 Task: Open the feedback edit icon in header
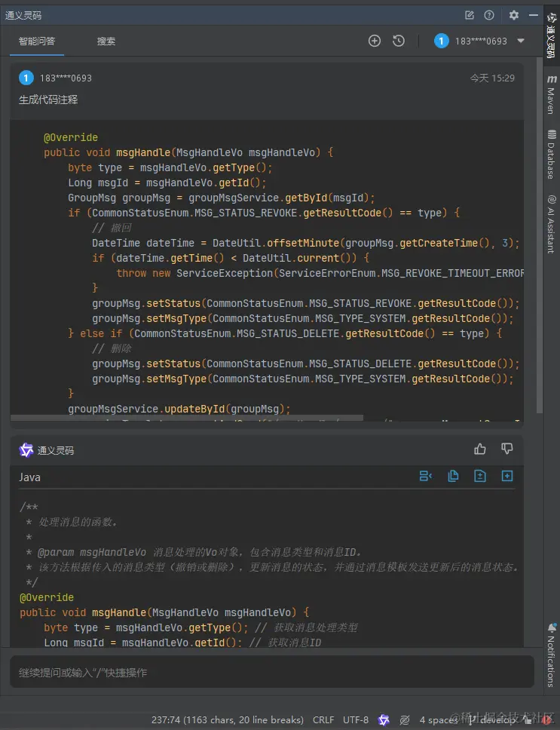point(470,15)
